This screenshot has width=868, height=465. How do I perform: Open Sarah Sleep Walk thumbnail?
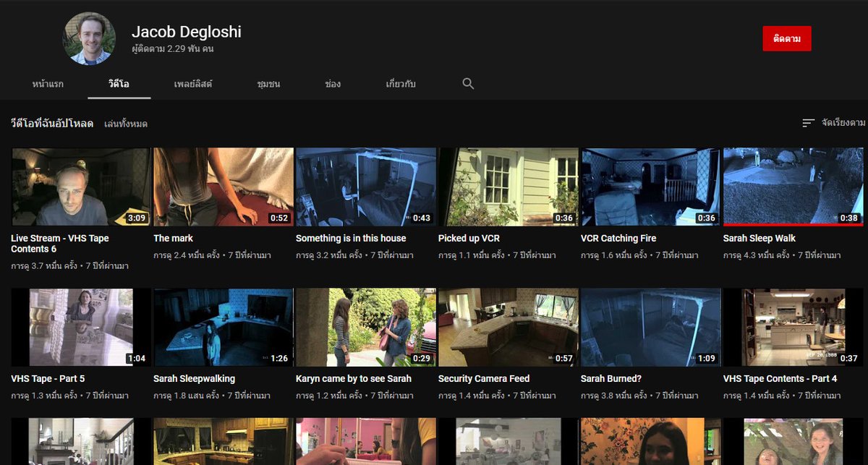(x=793, y=187)
